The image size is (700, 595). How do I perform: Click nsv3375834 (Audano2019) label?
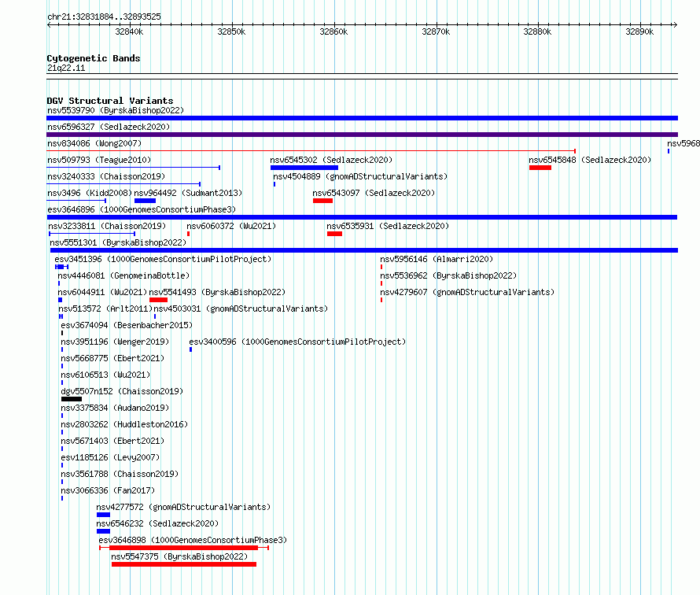pos(115,408)
